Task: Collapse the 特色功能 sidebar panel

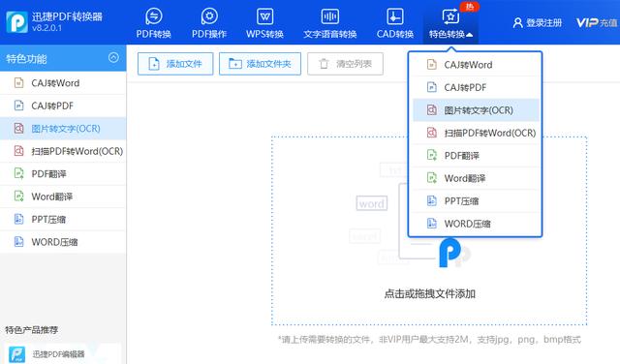Action: 113,58
